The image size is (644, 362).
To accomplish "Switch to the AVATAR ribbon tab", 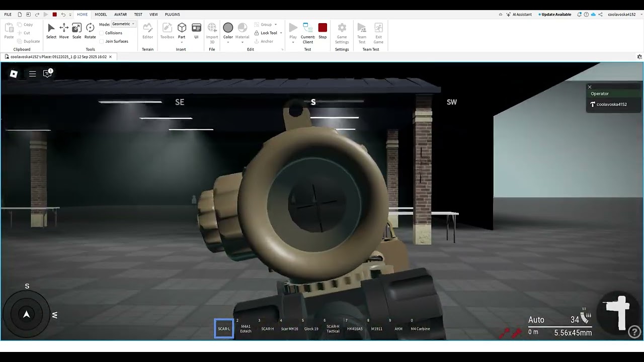I will (x=120, y=15).
